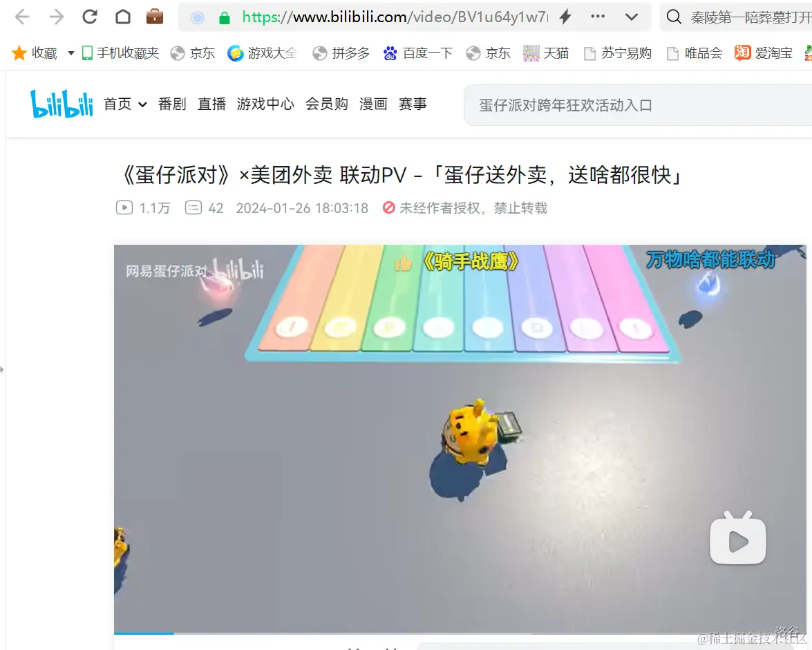Select 直播 nav item
The height and width of the screenshot is (650, 812).
[x=211, y=104]
